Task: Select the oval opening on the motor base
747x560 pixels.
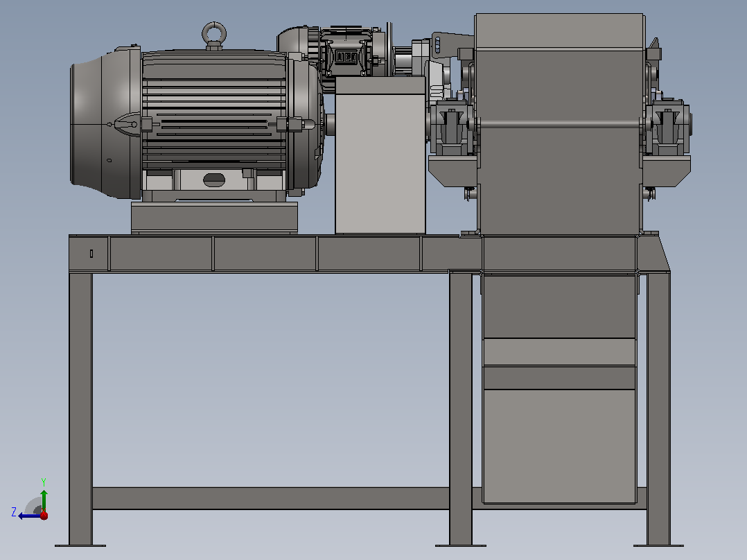Action: point(214,180)
